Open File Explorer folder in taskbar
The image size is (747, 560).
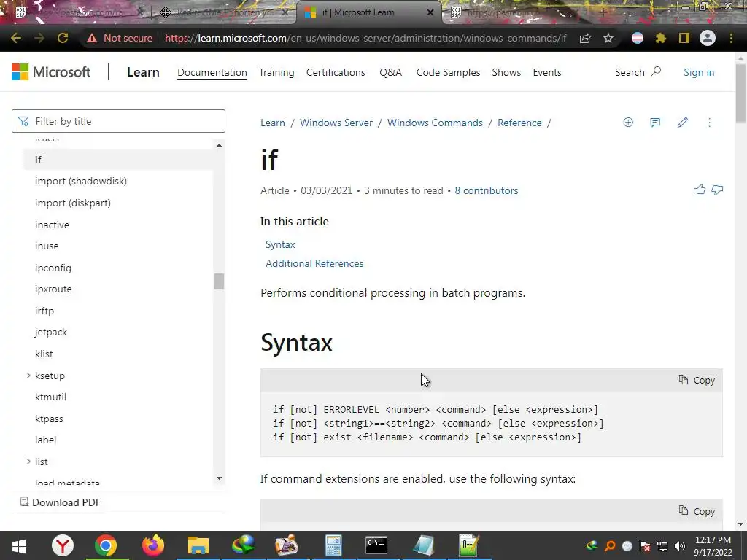coord(198,545)
